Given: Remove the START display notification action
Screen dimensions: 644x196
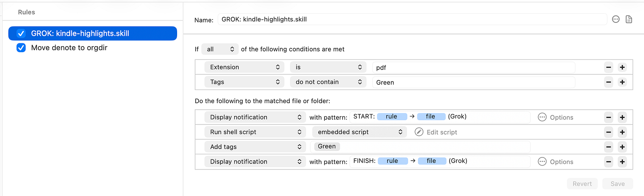Looking at the screenshot, I should pos(609,117).
